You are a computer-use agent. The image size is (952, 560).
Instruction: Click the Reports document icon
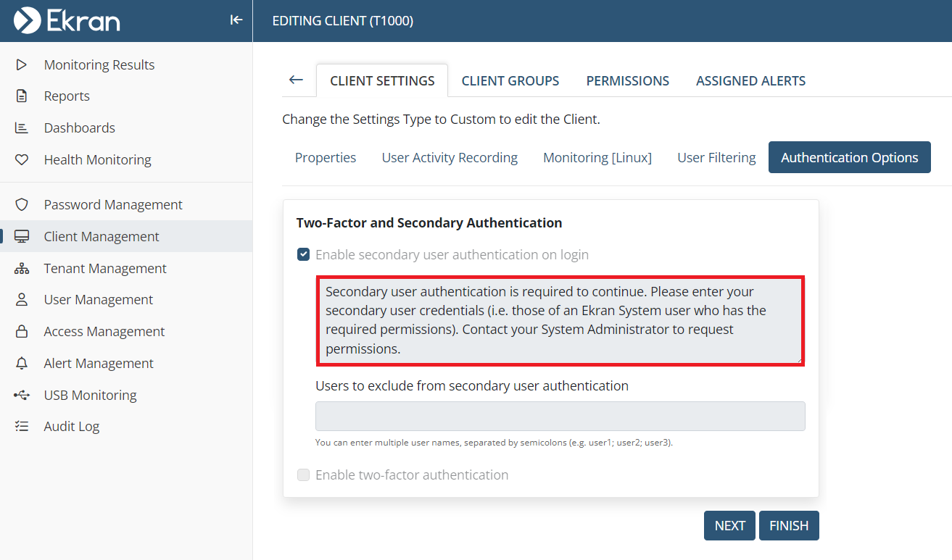[x=22, y=96]
